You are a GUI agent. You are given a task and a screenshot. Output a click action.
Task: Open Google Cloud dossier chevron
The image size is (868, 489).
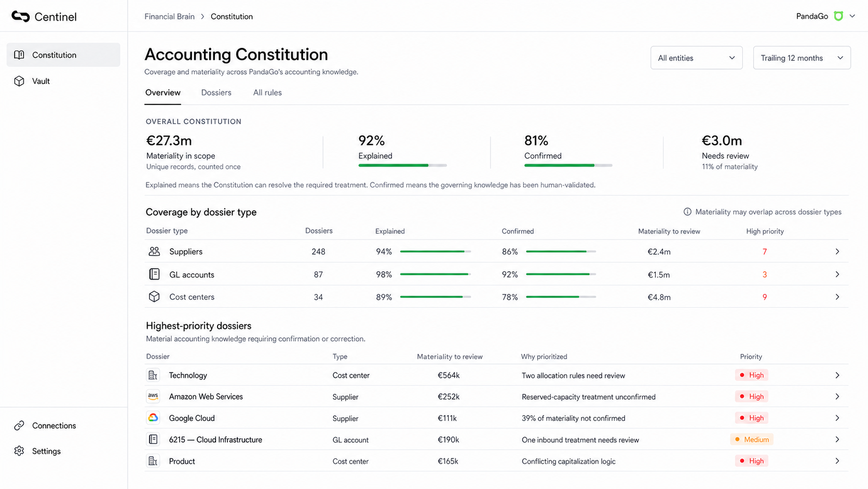(x=837, y=418)
